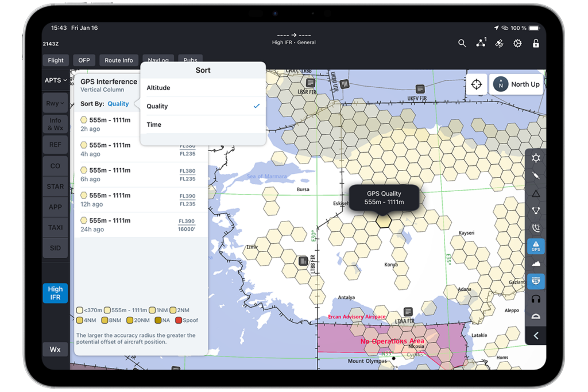Viewport: 588px width, 392px height.
Task: Open the search tool in the top bar
Action: [x=462, y=43]
